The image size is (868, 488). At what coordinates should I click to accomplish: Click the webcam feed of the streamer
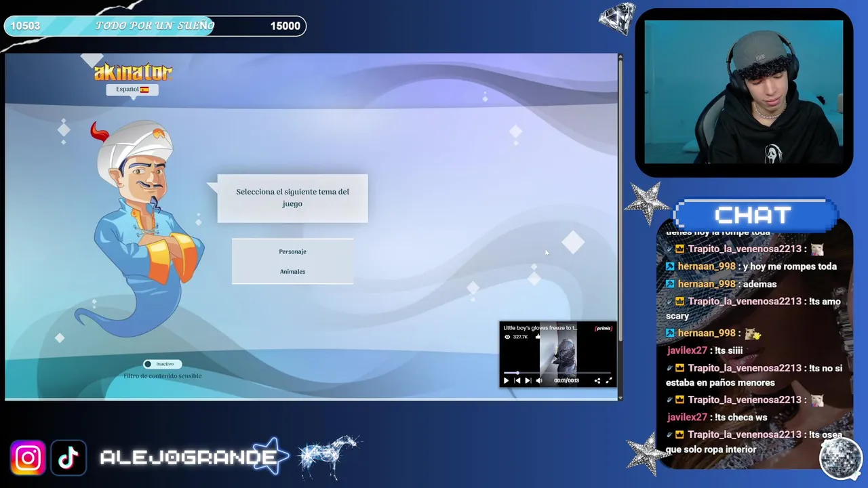coord(744,92)
